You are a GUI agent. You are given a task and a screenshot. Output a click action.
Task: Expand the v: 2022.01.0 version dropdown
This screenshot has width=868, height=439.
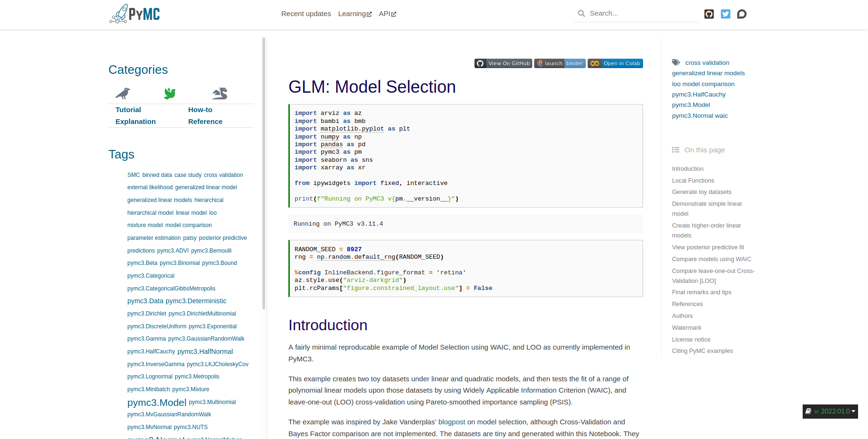pos(830,412)
